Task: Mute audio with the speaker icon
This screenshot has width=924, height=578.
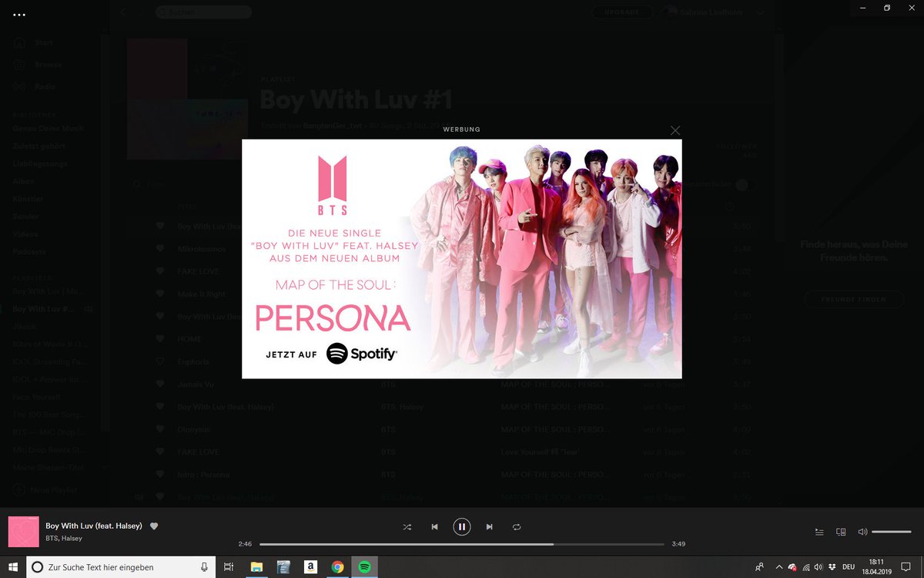Action: [862, 532]
